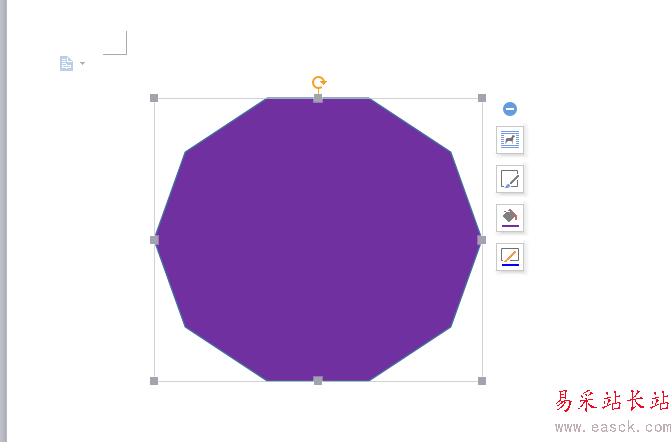This screenshot has height=442, width=672.
Task: Open the shape fill paint bucket icon
Action: pos(510,218)
